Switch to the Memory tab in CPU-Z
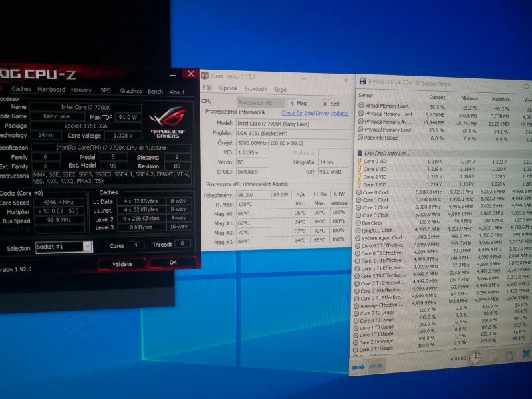This screenshot has width=532, height=399. (81, 90)
